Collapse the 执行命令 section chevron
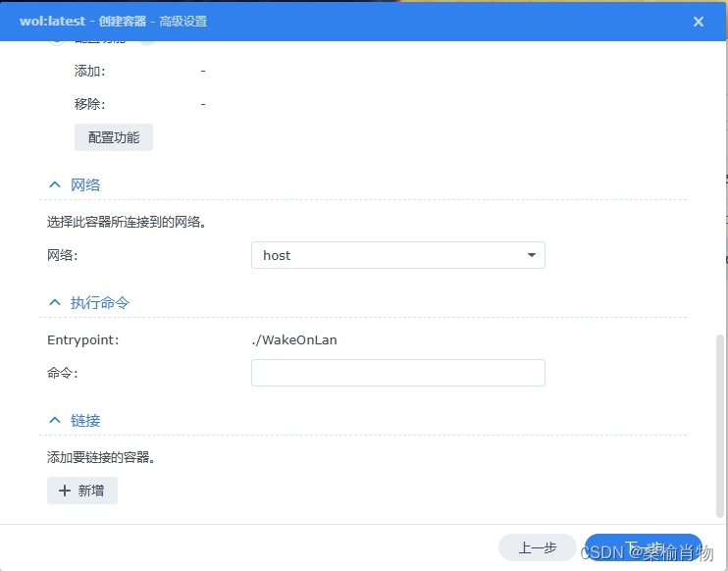This screenshot has width=728, height=571. pos(55,303)
